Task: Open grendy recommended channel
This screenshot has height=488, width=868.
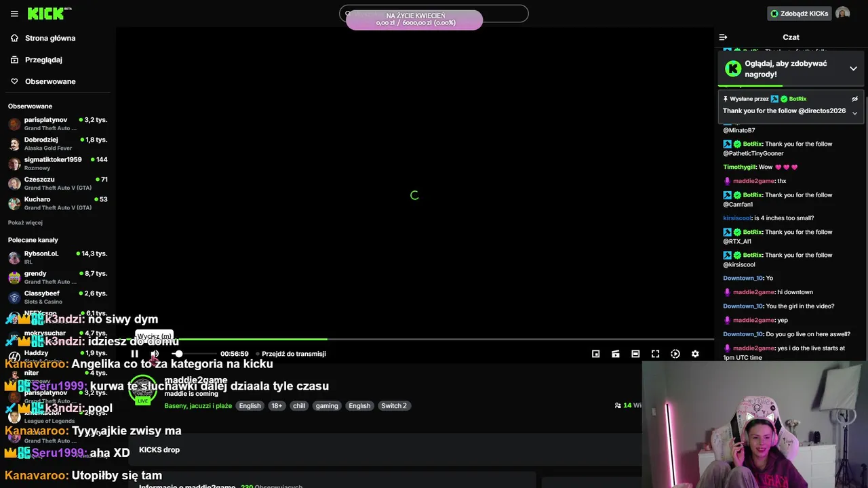Action: [x=58, y=277]
